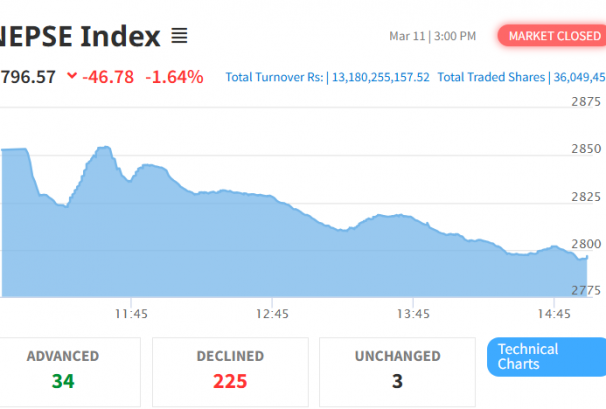Click the 11:45 time axis label
Viewport: 606px width, 409px height.
click(132, 314)
